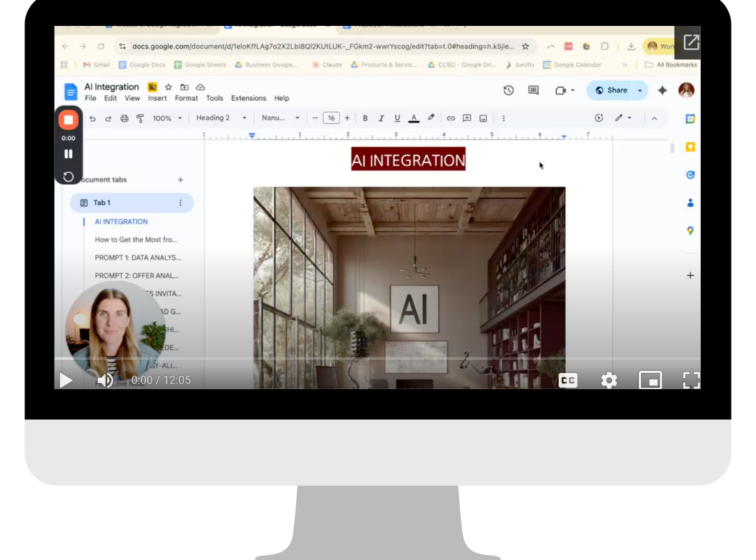
Task: Open the editing mode pencil dropdown
Action: 623,118
